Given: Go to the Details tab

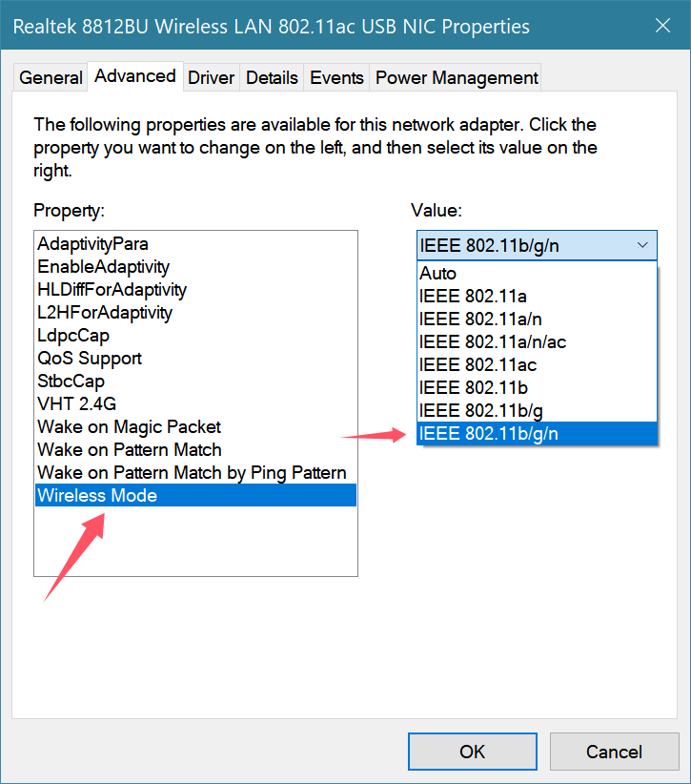Looking at the screenshot, I should (272, 77).
